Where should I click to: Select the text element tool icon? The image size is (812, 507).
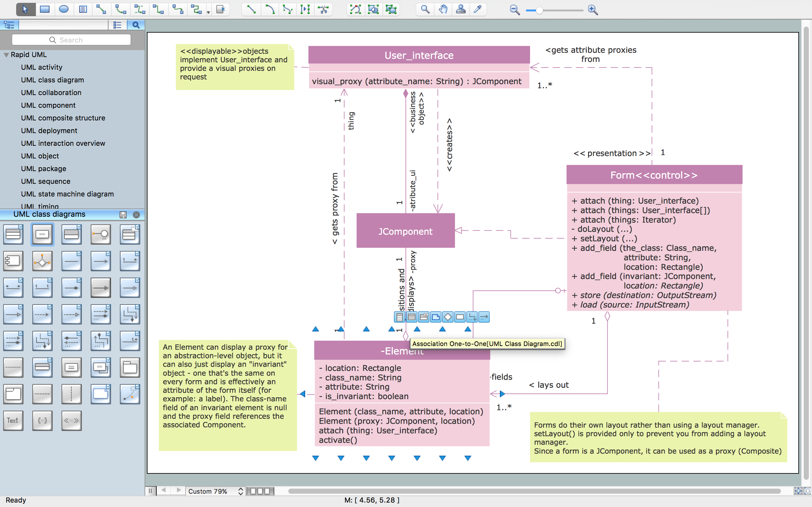click(x=13, y=420)
